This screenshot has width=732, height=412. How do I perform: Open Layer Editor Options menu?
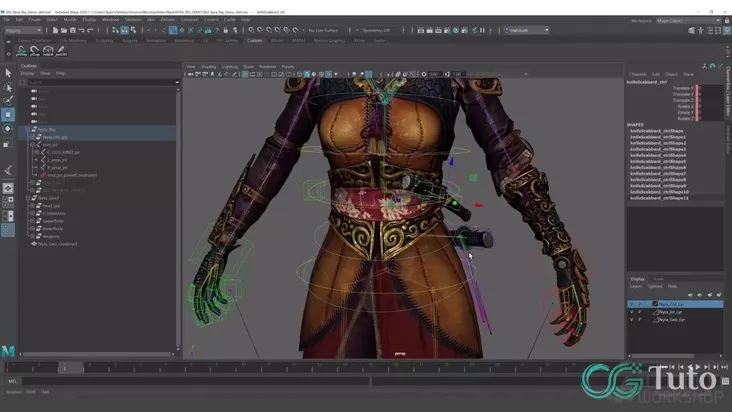655,286
